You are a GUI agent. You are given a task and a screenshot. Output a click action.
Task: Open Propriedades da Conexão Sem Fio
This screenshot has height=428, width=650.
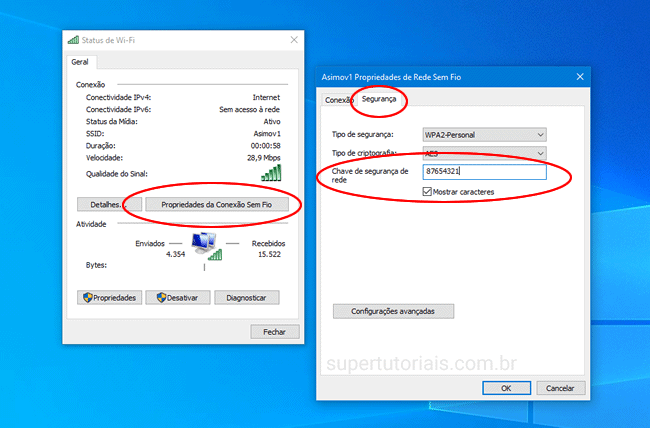click(217, 204)
